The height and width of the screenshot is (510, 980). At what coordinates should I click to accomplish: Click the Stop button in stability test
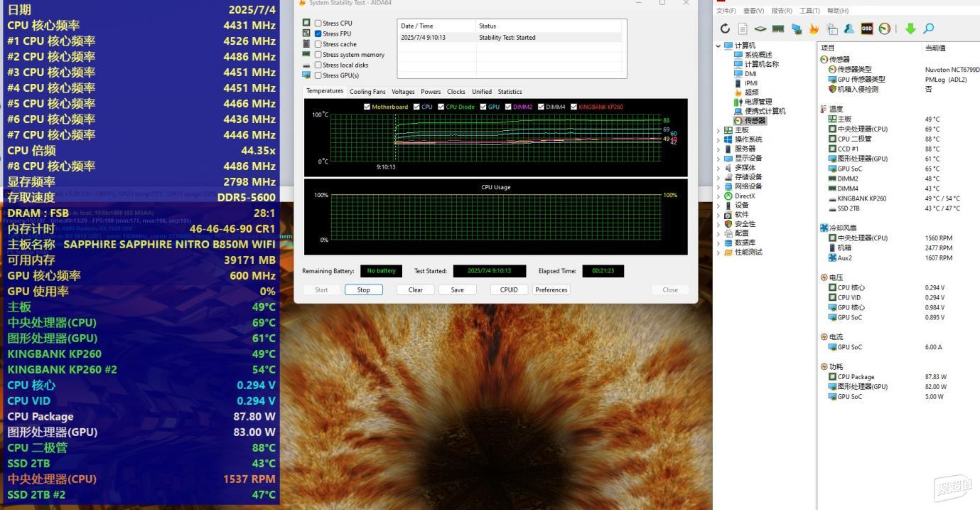[364, 289]
